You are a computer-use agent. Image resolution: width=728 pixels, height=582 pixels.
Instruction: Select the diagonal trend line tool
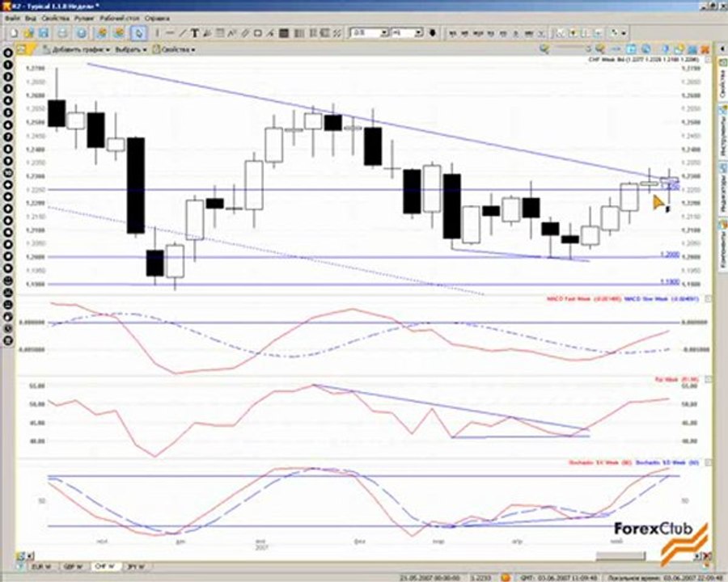pyautogui.click(x=183, y=33)
